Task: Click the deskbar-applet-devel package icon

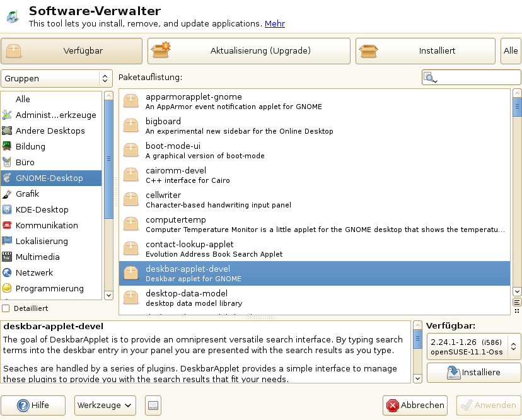Action: click(131, 274)
